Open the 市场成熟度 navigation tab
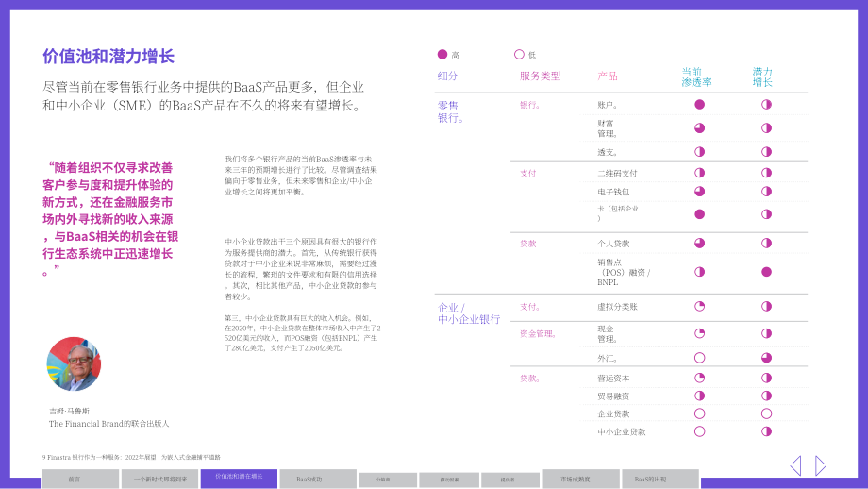Image resolution: width=868 pixels, height=489 pixels. 580,479
